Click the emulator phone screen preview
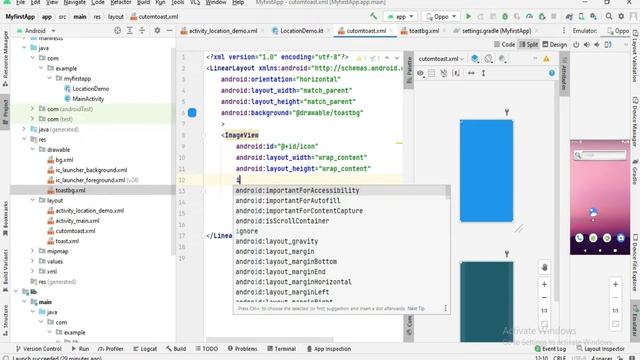 (x=600, y=197)
